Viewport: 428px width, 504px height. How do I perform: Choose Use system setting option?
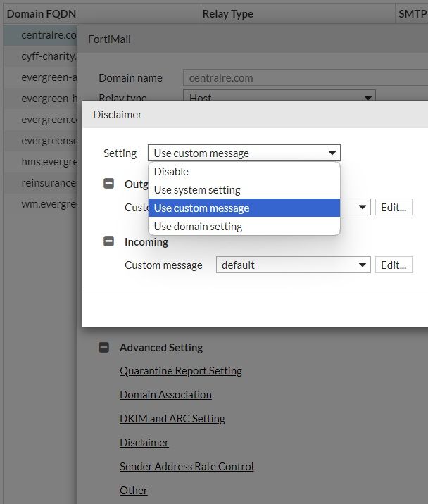coord(197,190)
